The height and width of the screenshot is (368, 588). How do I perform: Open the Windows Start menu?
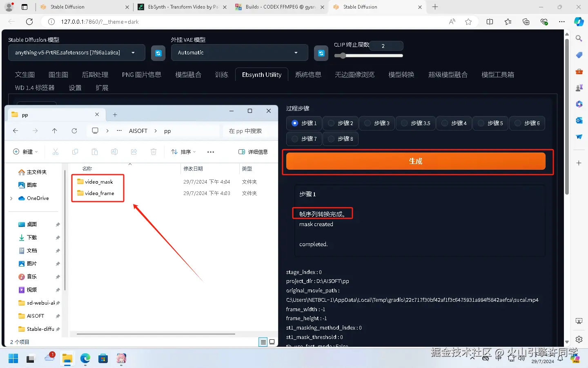[x=13, y=359]
